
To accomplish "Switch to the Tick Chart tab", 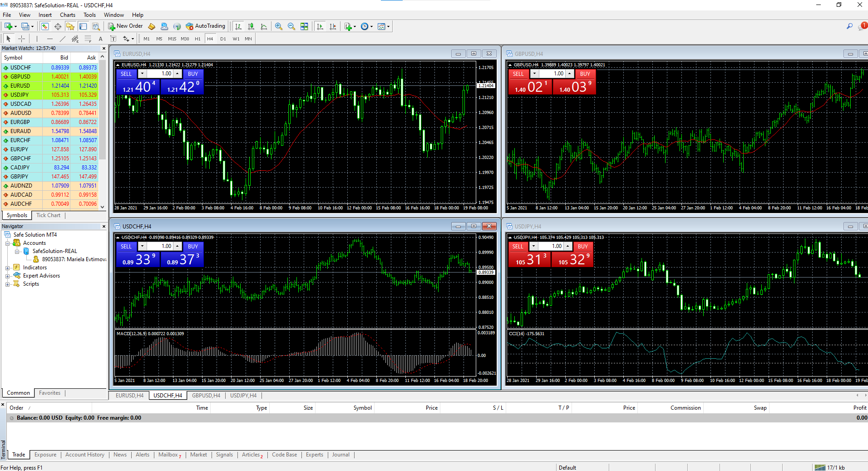I will [48, 215].
